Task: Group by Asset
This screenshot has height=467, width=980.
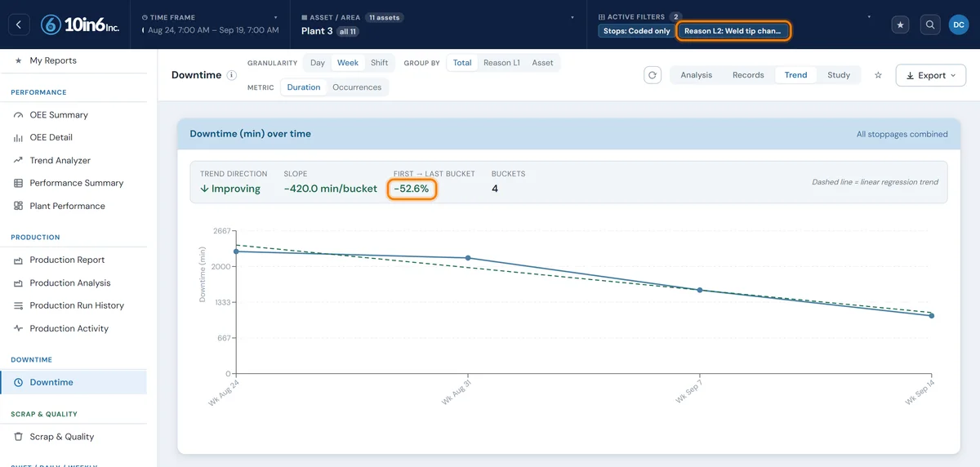Action: [542, 63]
